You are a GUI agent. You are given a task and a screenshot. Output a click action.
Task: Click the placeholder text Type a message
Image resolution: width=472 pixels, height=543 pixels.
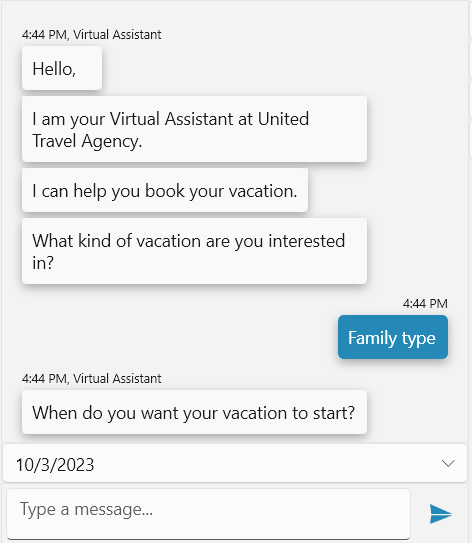point(86,509)
